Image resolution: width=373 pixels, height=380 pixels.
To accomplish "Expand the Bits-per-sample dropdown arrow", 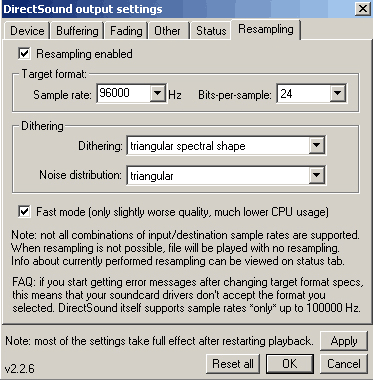I will click(x=337, y=94).
